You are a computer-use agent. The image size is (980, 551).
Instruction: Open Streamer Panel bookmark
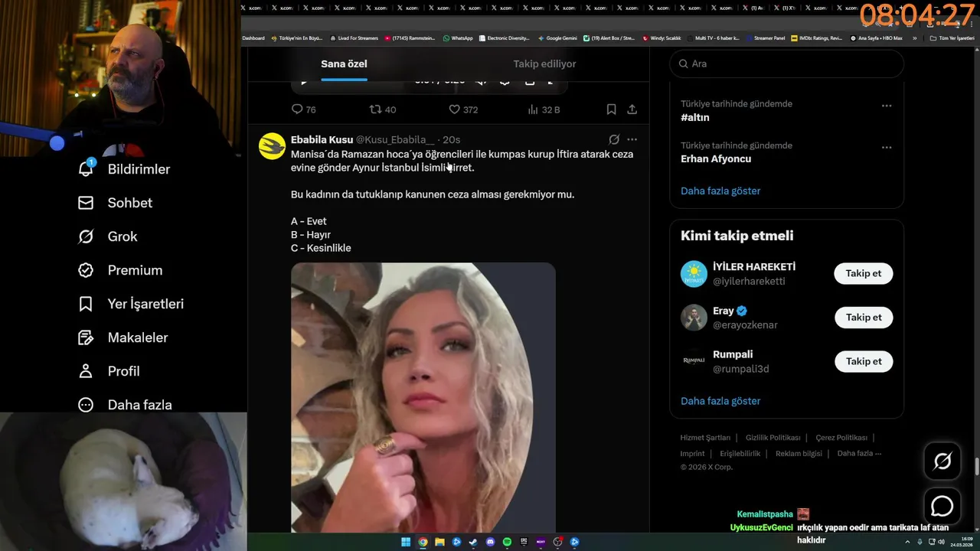click(x=766, y=38)
